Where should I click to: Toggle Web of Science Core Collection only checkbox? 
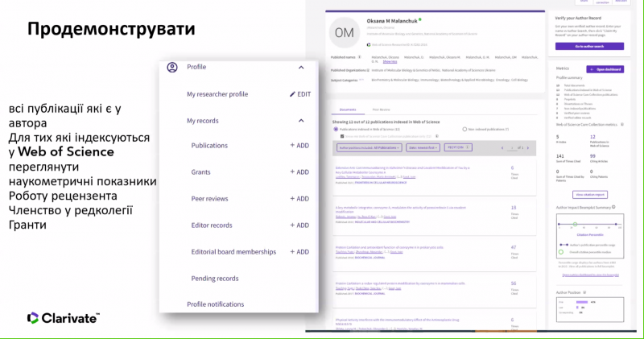tap(342, 136)
